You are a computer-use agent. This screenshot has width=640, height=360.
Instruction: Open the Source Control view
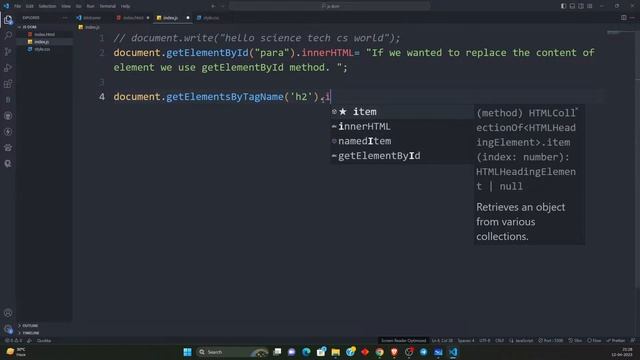pyautogui.click(x=8, y=51)
